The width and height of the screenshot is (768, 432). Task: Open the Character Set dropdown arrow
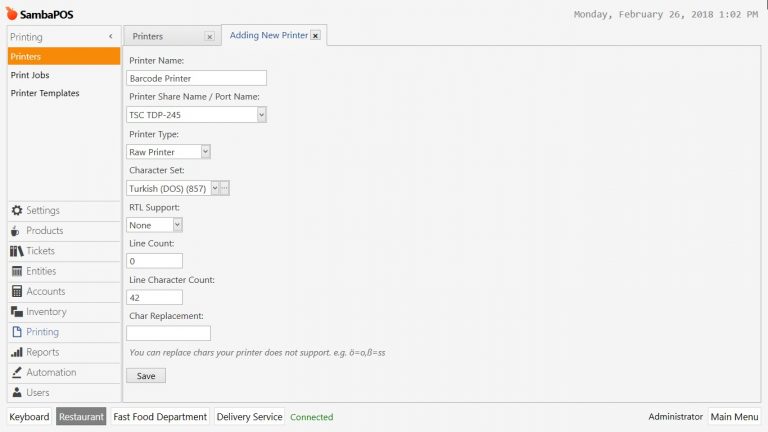[215, 188]
